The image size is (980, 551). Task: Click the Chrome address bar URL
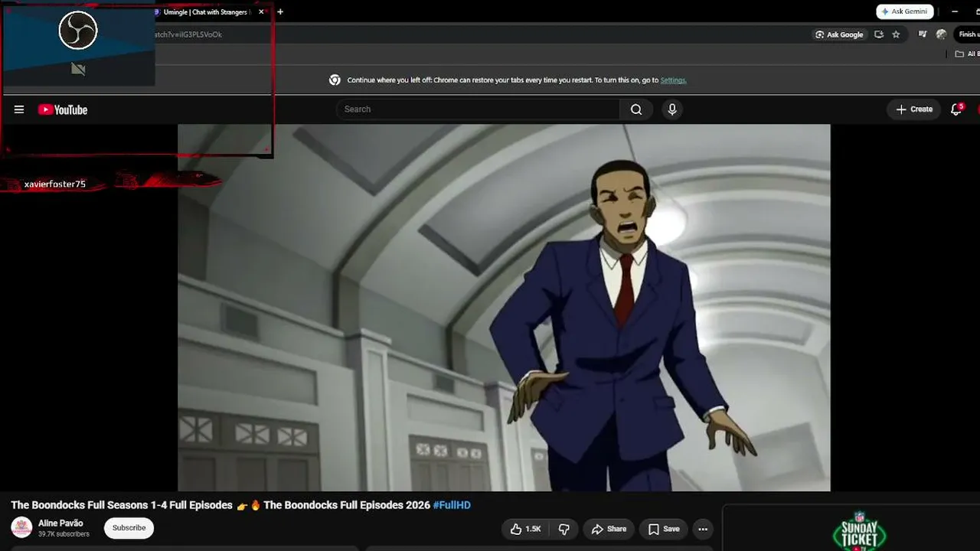click(x=188, y=34)
